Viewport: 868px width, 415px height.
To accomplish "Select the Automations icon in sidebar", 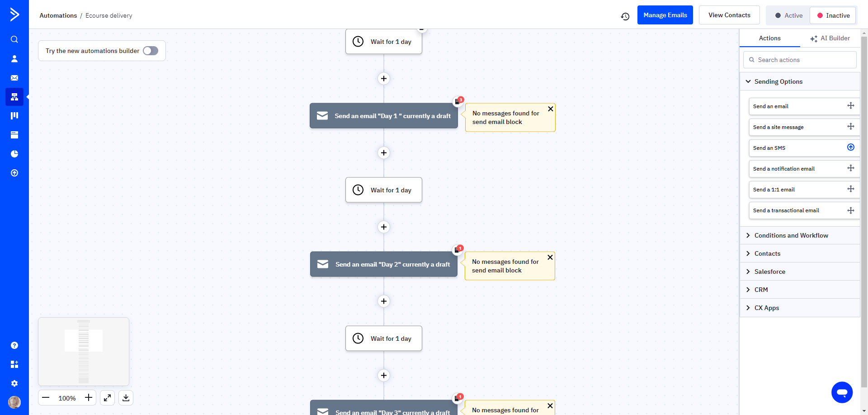I will coord(14,96).
